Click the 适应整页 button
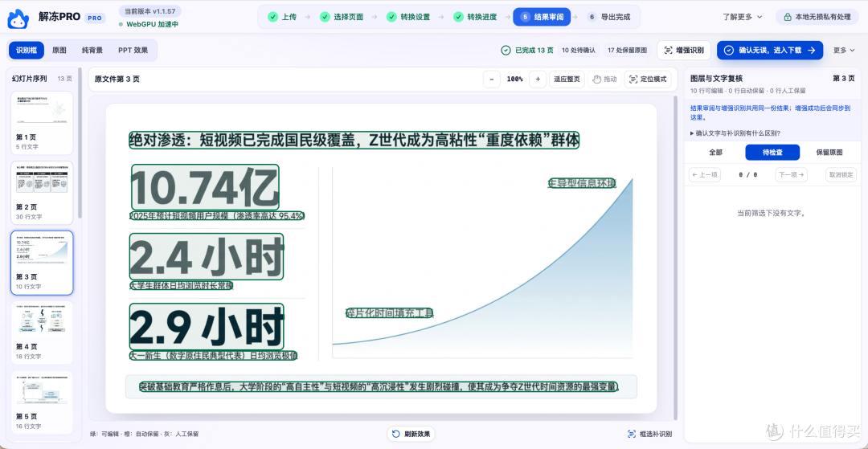The width and height of the screenshot is (868, 449). coord(567,79)
